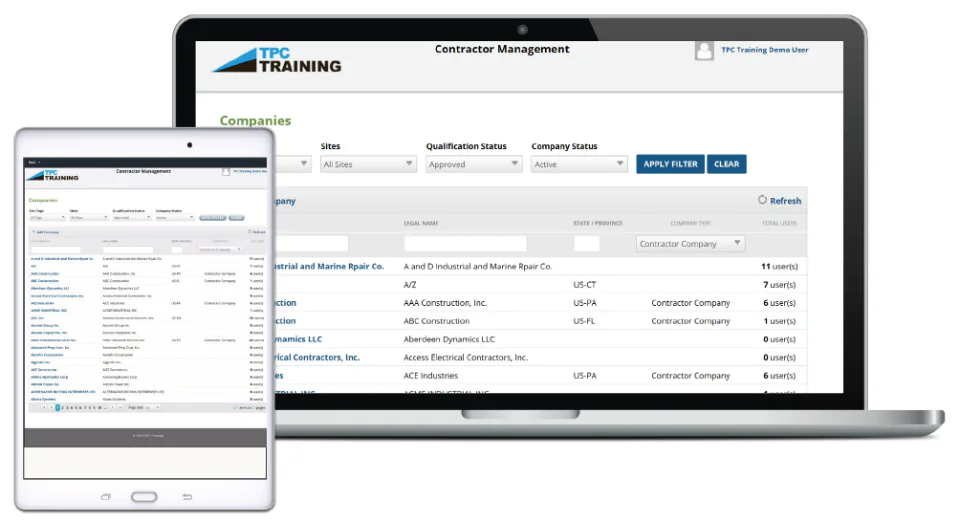Click TPC Training logo on tablet screen
Viewport: 960px width, 522px height.
[x=53, y=176]
